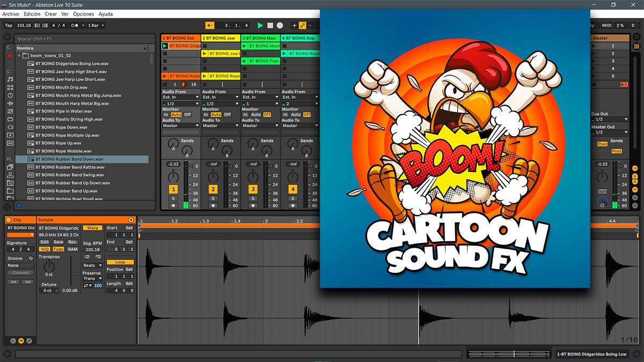Open the Audio Effects browser category
644x362 pixels.
tap(10, 103)
